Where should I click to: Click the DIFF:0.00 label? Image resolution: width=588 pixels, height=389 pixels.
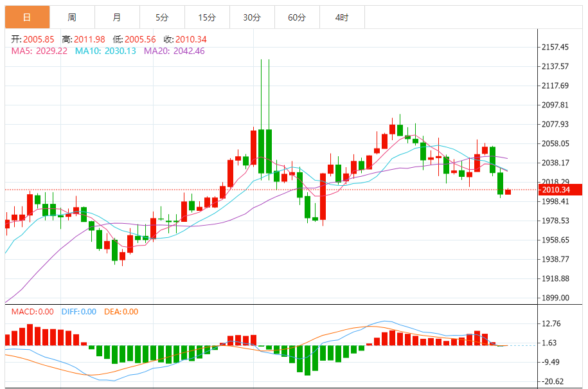pyautogui.click(x=79, y=312)
